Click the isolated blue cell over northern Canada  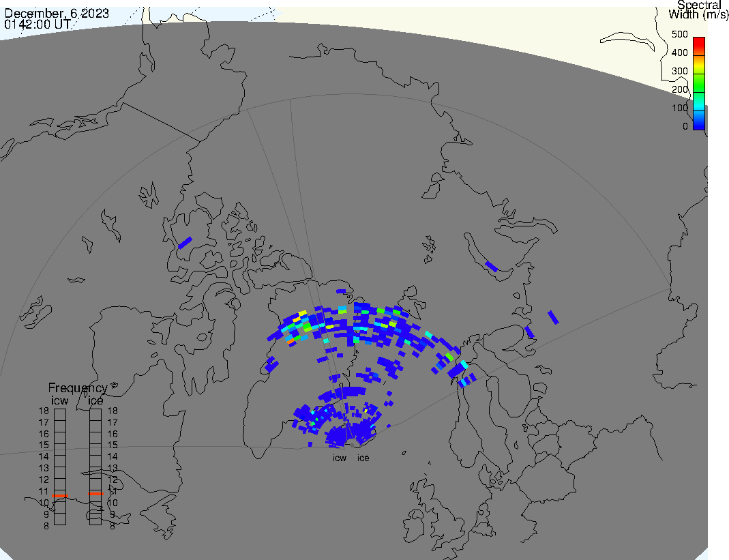pos(185,242)
